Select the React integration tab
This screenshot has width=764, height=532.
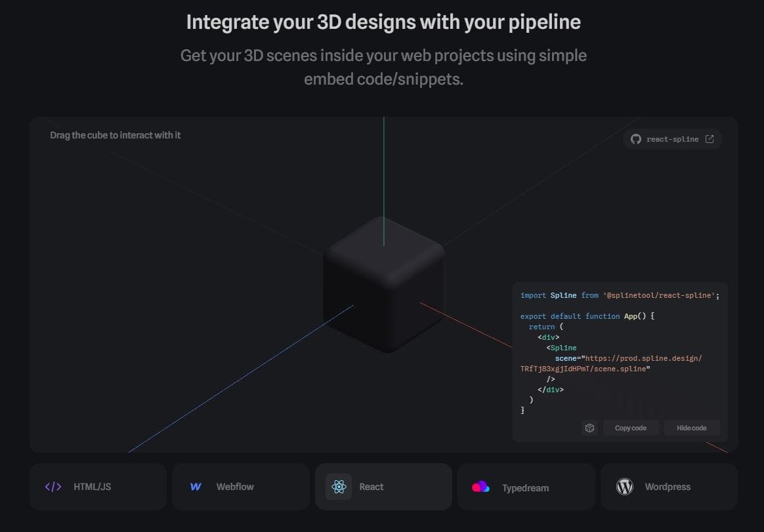click(383, 487)
